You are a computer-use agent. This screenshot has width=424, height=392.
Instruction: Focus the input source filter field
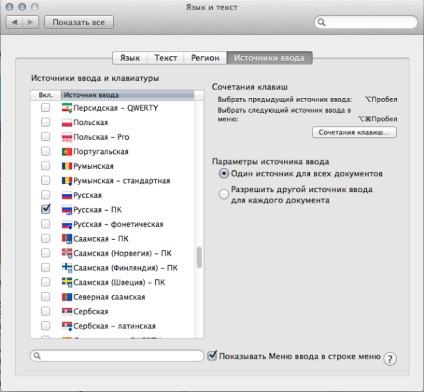point(117,356)
